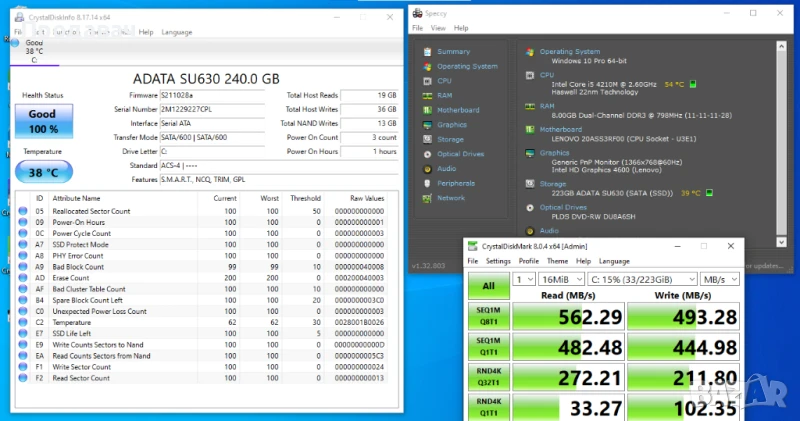800x421 pixels.
Task: Select Storage in Speccy sidebar
Action: click(449, 139)
